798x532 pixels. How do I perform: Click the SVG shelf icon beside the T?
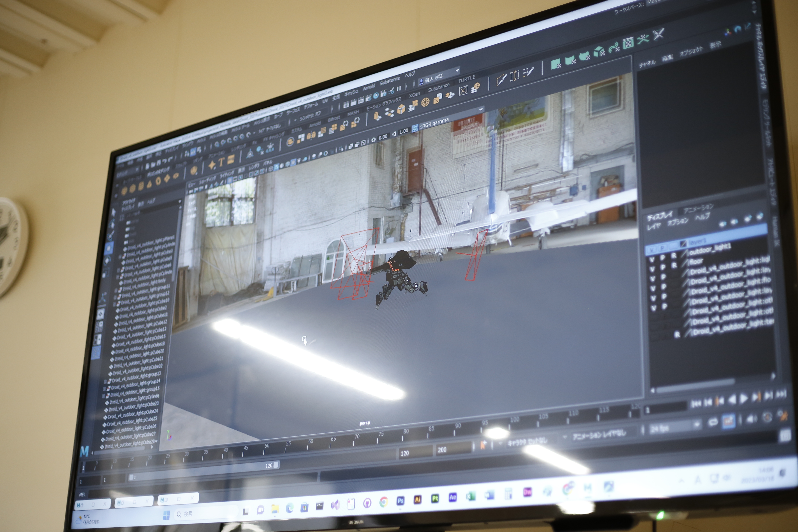(231, 159)
